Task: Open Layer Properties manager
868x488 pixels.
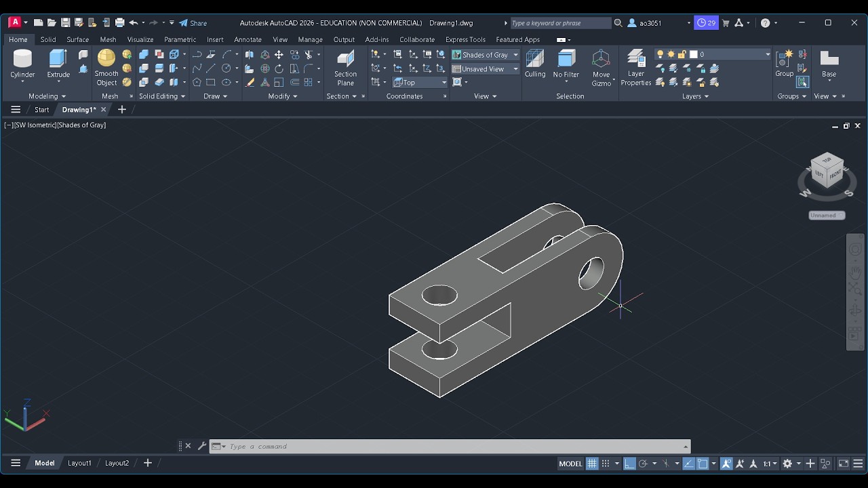Action: coord(636,67)
